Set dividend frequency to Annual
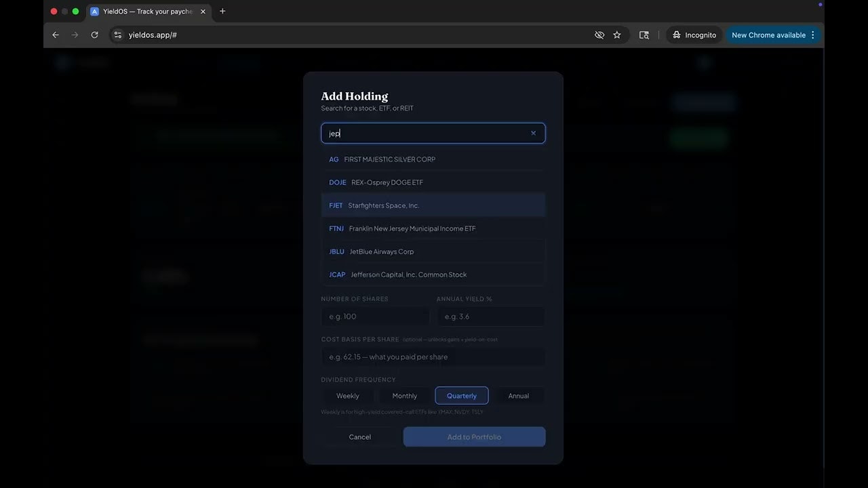 pos(519,396)
